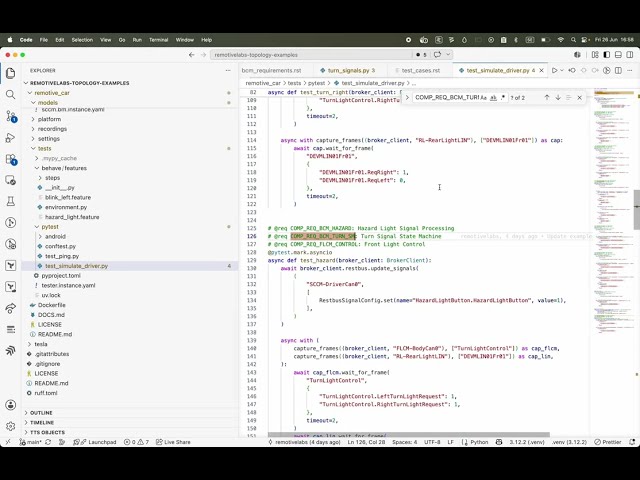Open the Copilot chat icon in title bar
Viewport: 640px width, 480px height.
pyautogui.click(x=437, y=55)
